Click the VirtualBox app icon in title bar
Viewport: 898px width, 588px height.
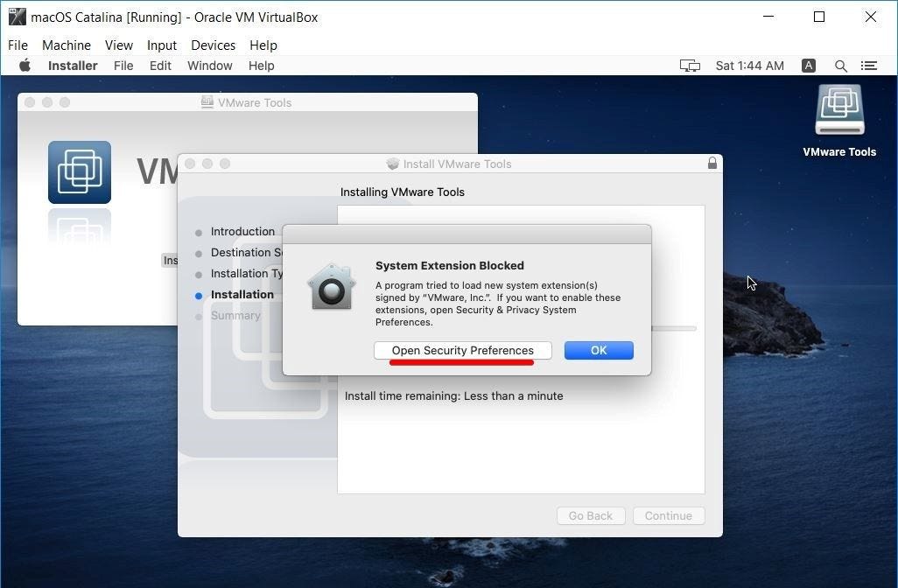point(18,17)
